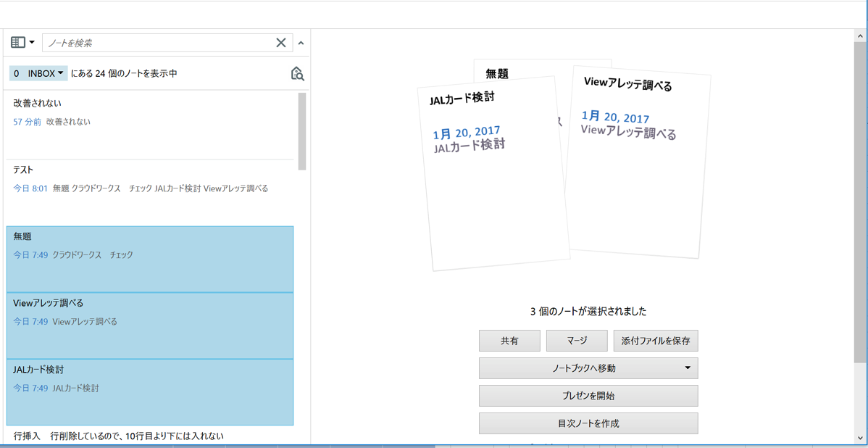The height and width of the screenshot is (448, 868).
Task: Select the 無題 note in the list
Action: (x=150, y=260)
